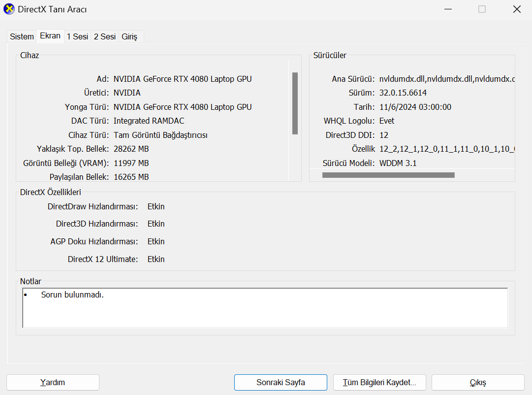The height and width of the screenshot is (395, 532).
Task: Click Tam Görüntü Bağdaştırıcısı text
Action: point(160,135)
